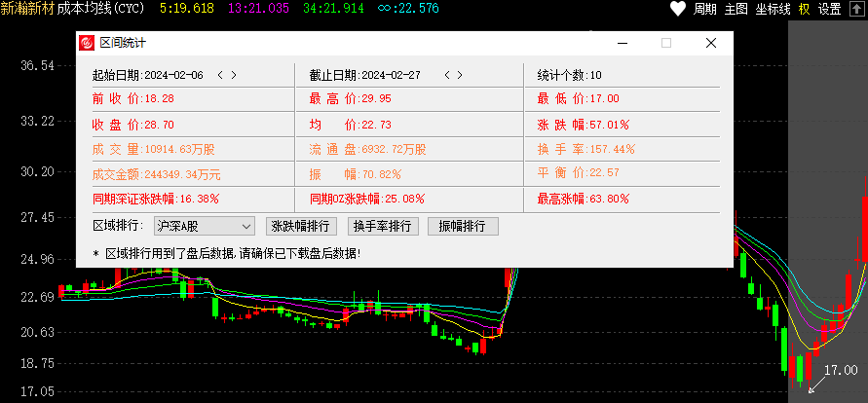Viewport: 868px width, 403px height.
Task: Click the 区间统计 dialog app logo icon
Action: [87, 43]
